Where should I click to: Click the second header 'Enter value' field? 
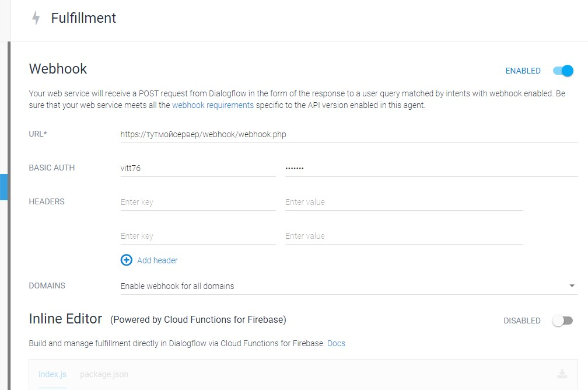point(404,236)
